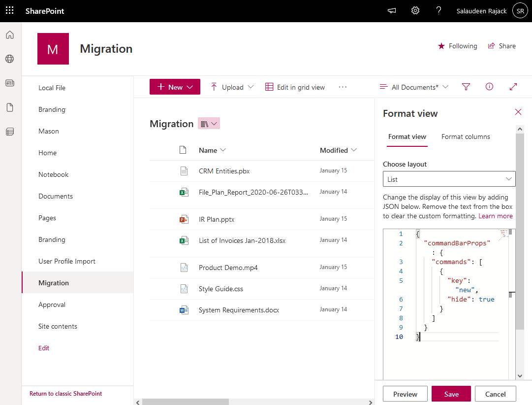The width and height of the screenshot is (532, 405).
Task: Expand the library to full screen view
Action: coord(513,87)
